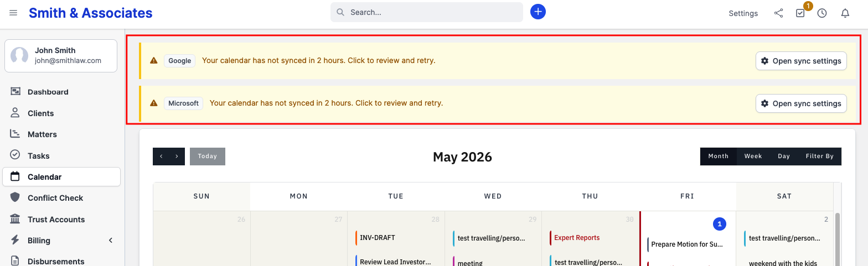Click the Smith & Associates logo

pos(91,13)
